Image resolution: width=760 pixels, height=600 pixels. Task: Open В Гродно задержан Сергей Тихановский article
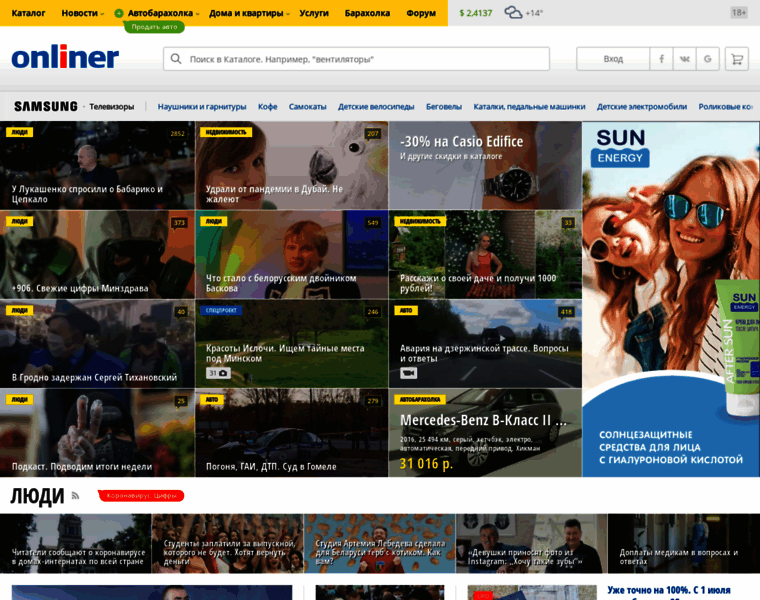[97, 344]
